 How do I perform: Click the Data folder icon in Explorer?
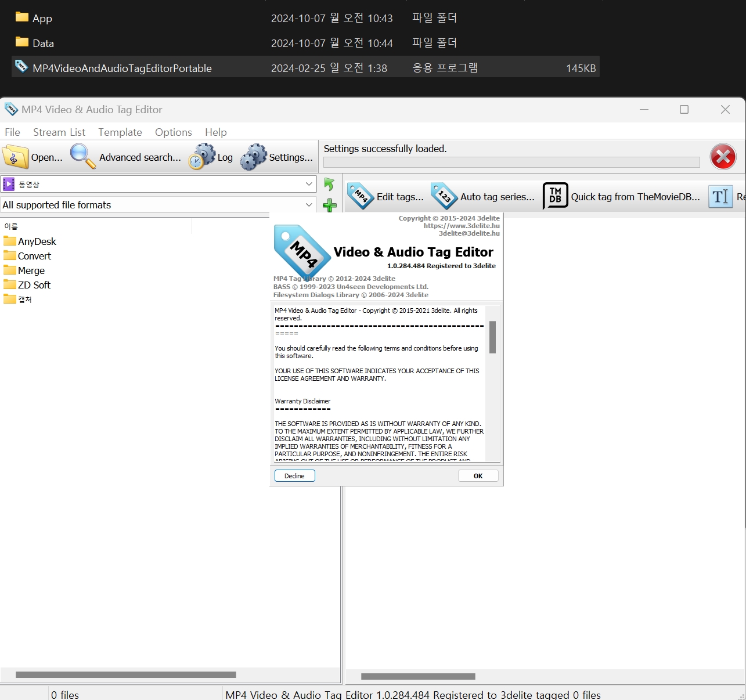22,42
